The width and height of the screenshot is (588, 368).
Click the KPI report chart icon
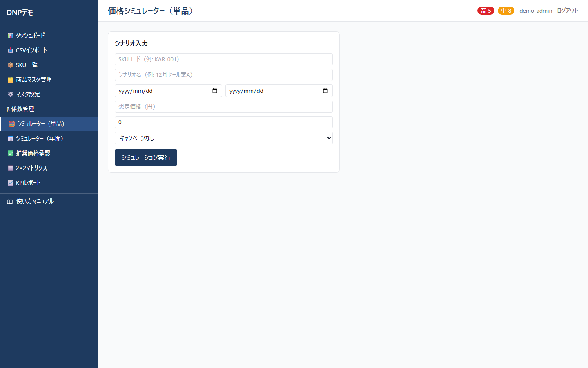coord(11,183)
